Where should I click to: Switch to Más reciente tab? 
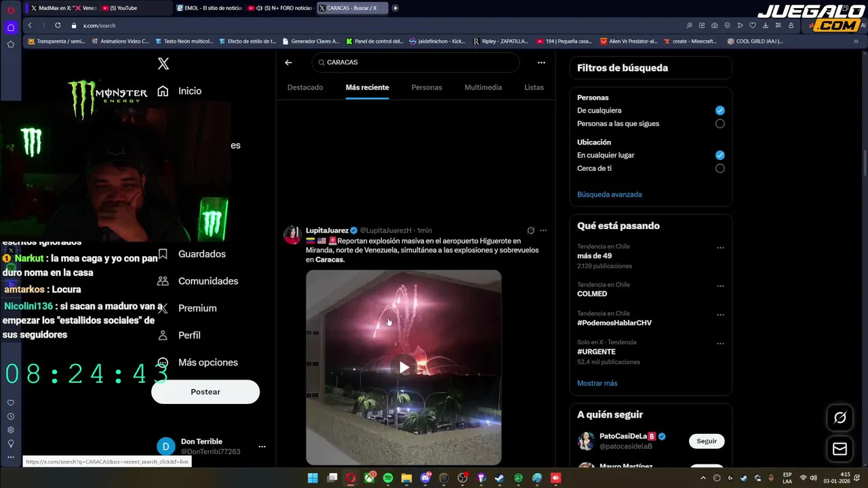point(367,87)
